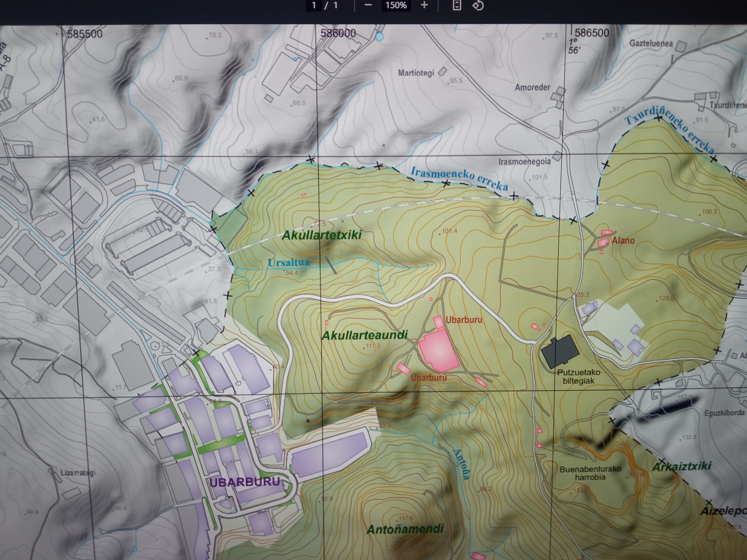Select the current page number field
The width and height of the screenshot is (747, 560).
pyautogui.click(x=314, y=5)
